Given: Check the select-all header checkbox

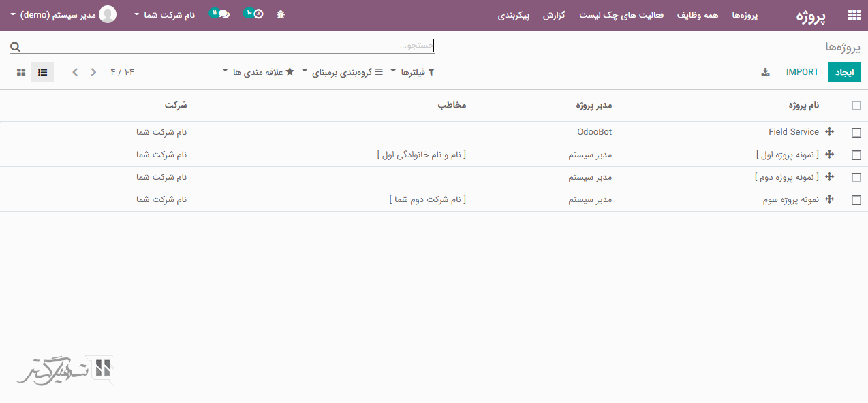Looking at the screenshot, I should click(x=856, y=106).
